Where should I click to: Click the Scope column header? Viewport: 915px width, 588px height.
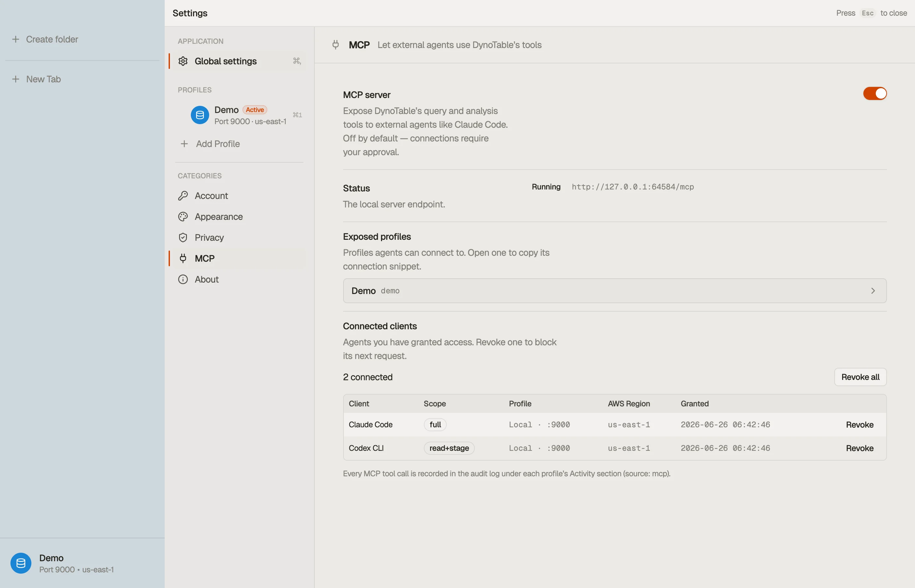(435, 403)
